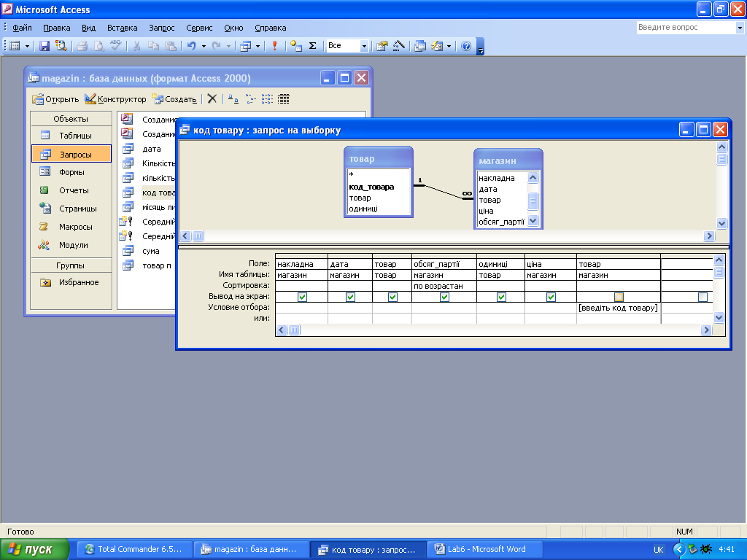
Task: Open Print Preview magnifier icon
Action: click(x=98, y=46)
